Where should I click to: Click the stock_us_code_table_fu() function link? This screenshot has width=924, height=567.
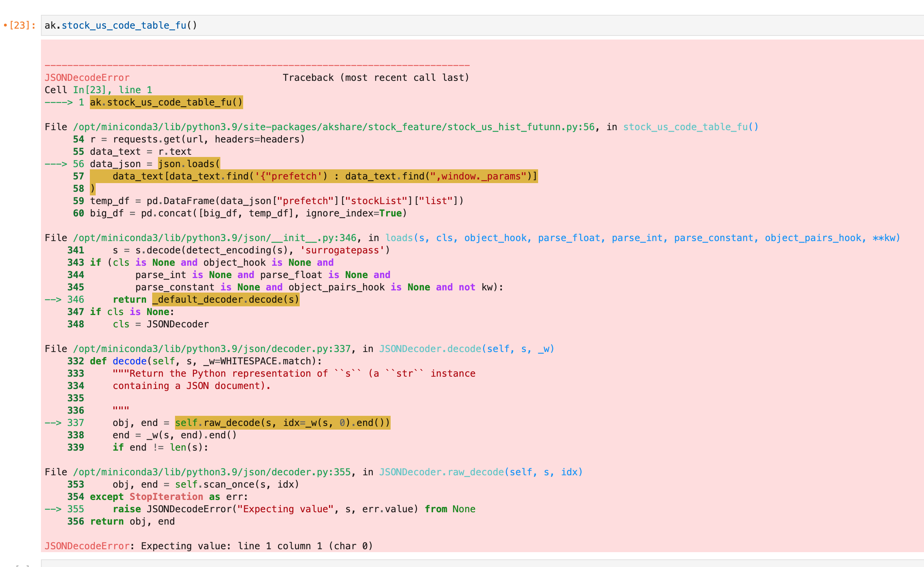click(x=690, y=127)
